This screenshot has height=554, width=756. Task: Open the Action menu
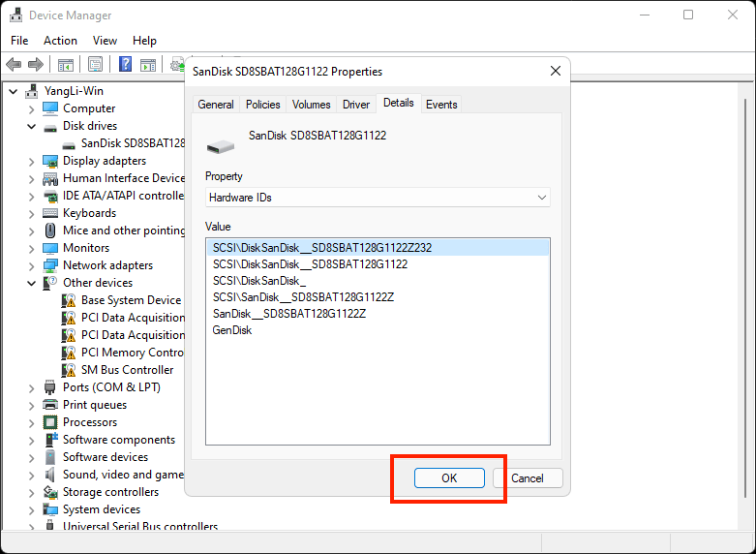tap(60, 41)
